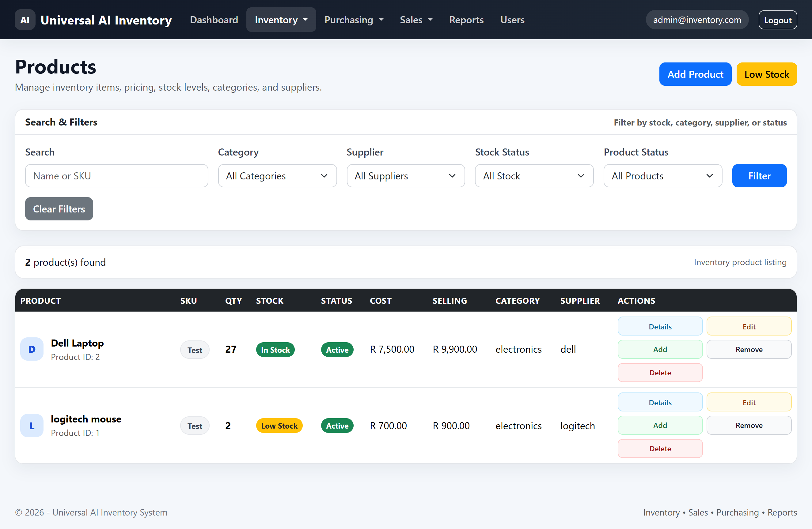
Task: Click the logitech mouse L avatar
Action: point(32,426)
